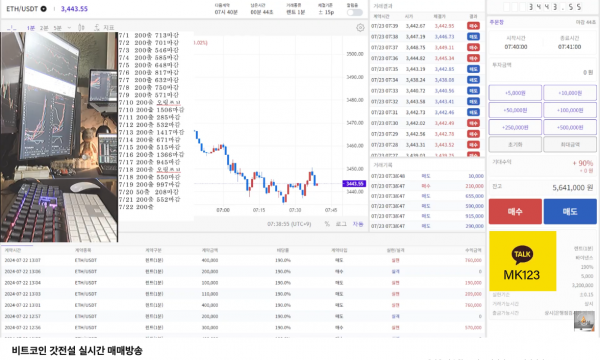The height and width of the screenshot is (360, 600).
Task: Toggle 로그 scale on chart
Action: pos(341,224)
